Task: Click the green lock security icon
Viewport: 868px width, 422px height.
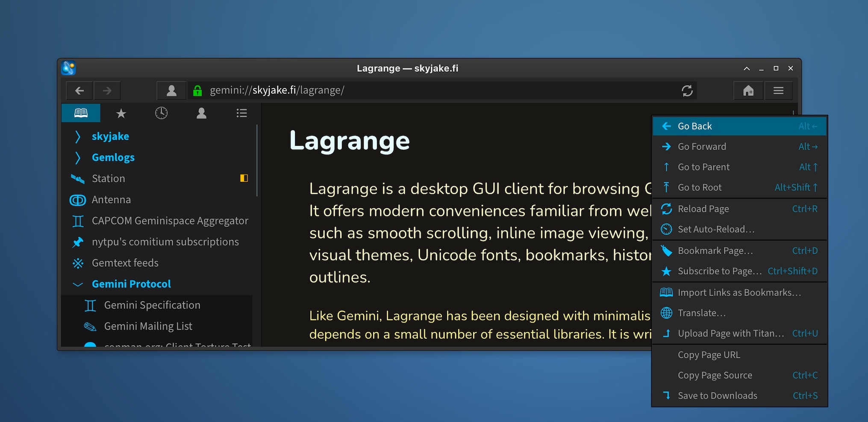Action: pyautogui.click(x=197, y=91)
